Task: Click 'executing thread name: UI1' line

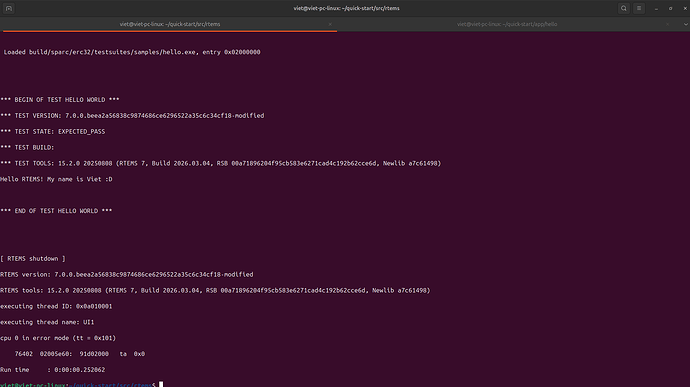Action: click(47, 322)
